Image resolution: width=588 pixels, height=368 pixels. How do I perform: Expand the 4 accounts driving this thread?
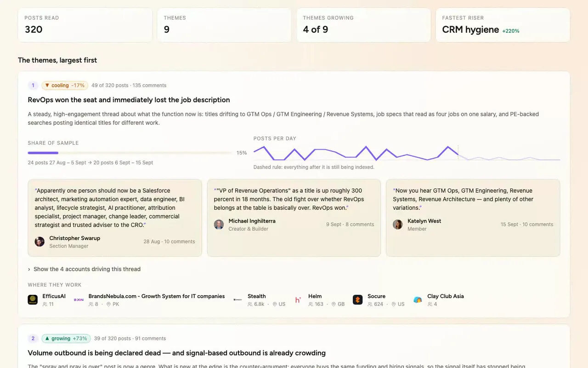point(84,269)
